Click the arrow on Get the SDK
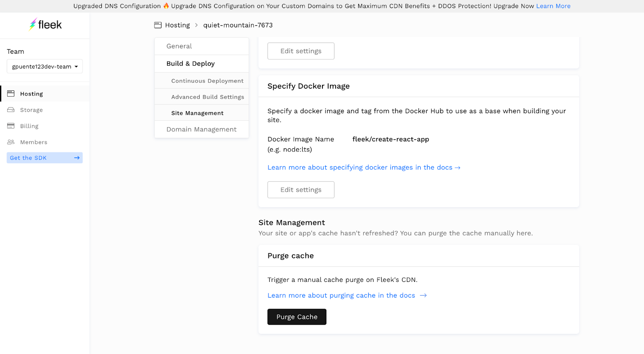The height and width of the screenshot is (354, 644). [x=76, y=158]
